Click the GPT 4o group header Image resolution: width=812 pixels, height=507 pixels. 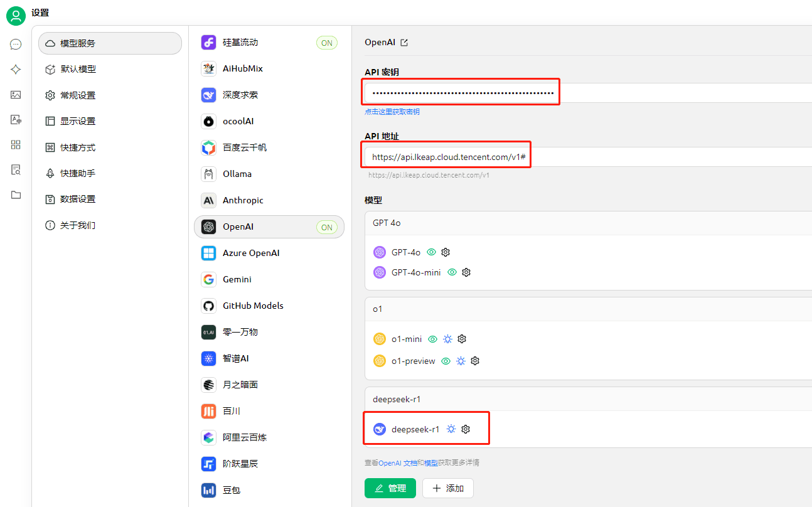pyautogui.click(x=588, y=222)
